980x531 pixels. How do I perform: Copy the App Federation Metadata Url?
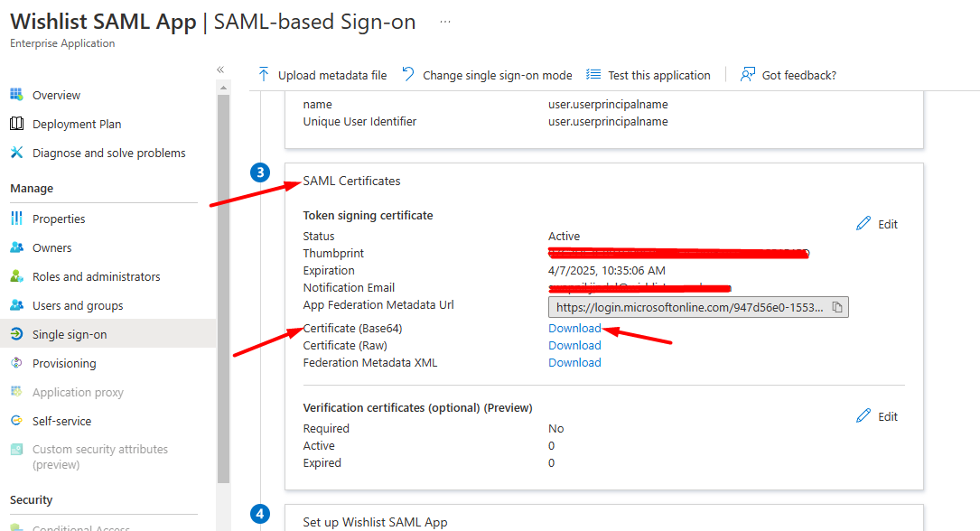(x=837, y=307)
